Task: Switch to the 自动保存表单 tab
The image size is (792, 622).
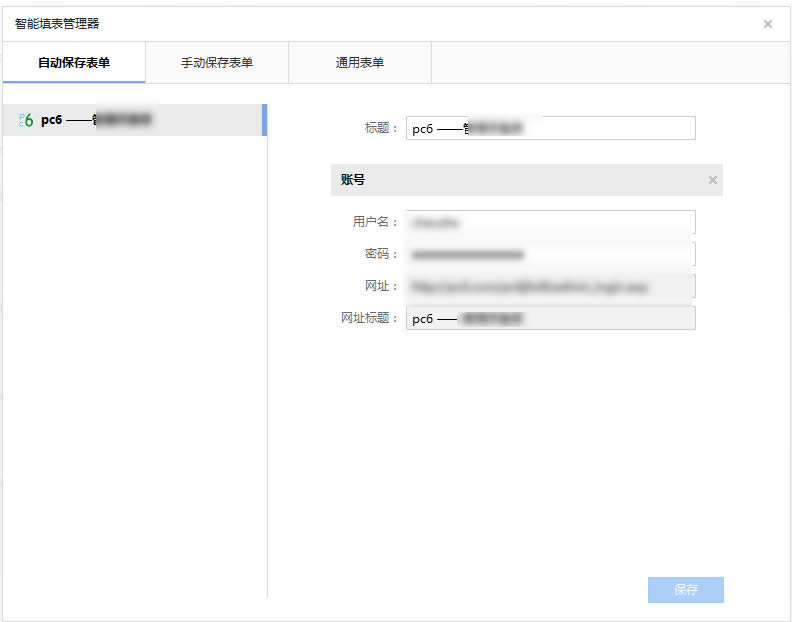Action: pyautogui.click(x=74, y=63)
